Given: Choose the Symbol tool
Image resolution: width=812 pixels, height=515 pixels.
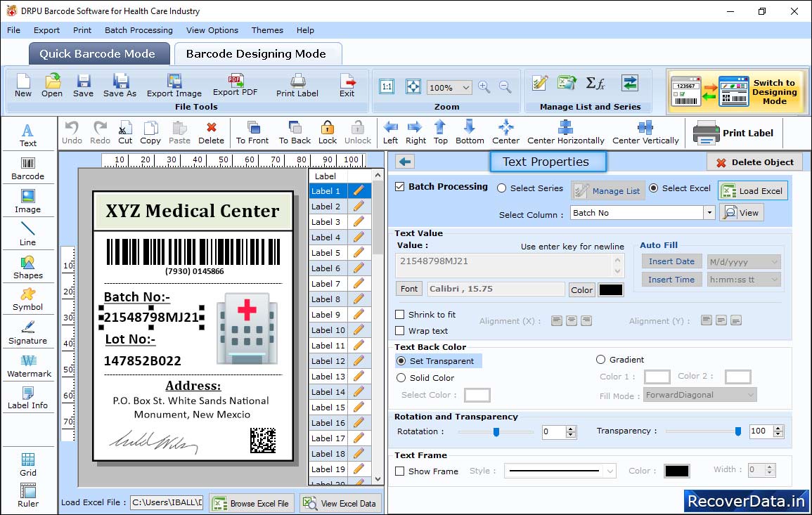Looking at the screenshot, I should pyautogui.click(x=28, y=299).
